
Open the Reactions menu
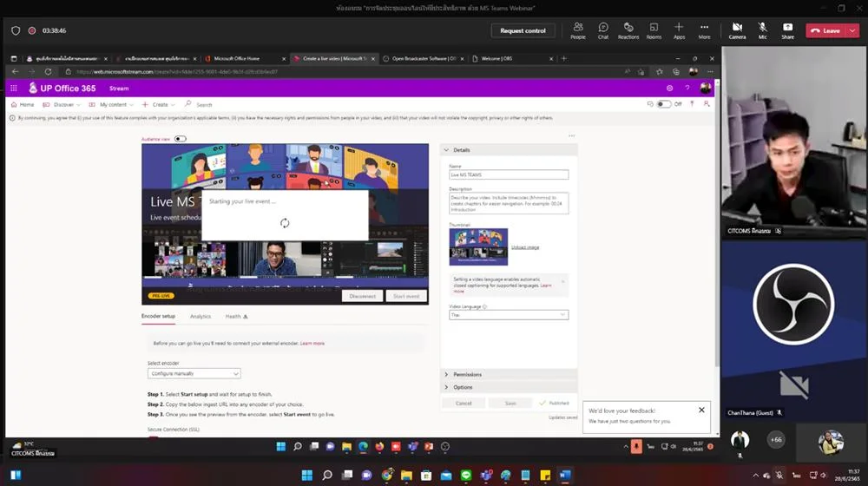tap(628, 30)
